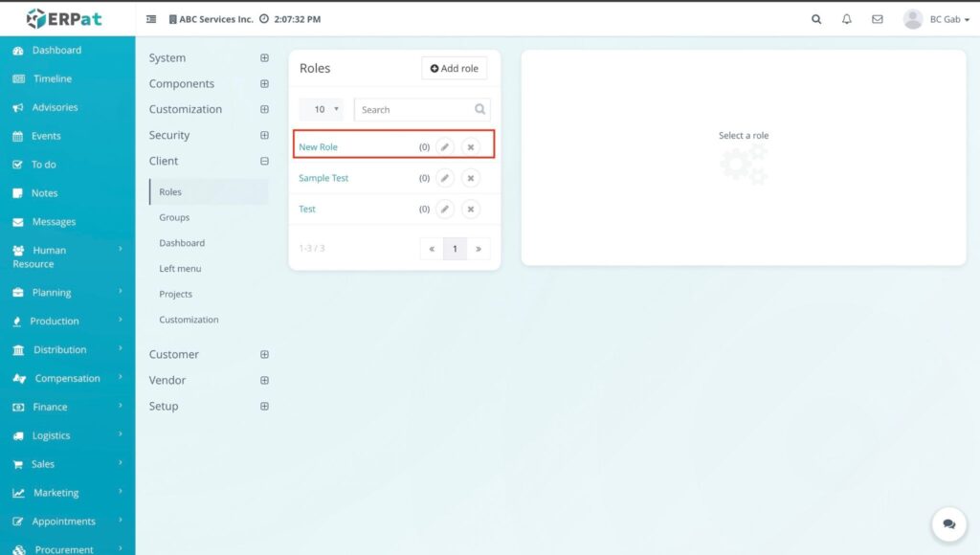The image size is (980, 555).
Task: Delete the Sample Test role
Action: tap(470, 178)
